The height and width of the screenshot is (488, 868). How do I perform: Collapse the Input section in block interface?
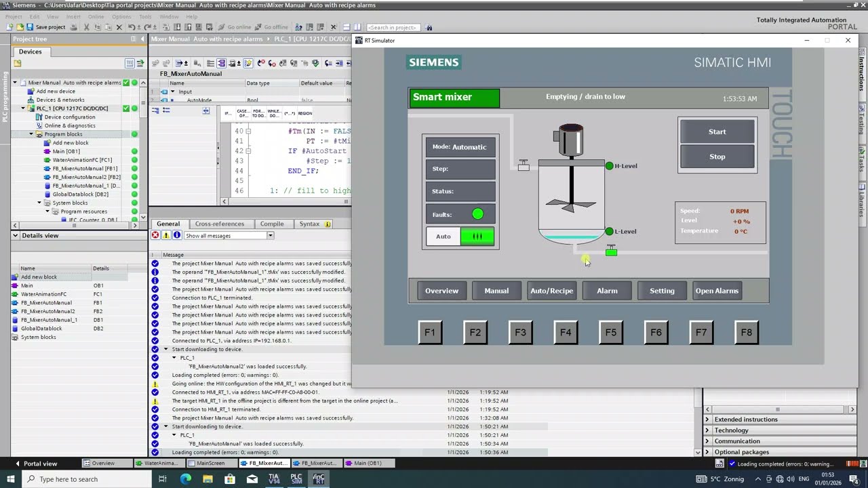[172, 91]
